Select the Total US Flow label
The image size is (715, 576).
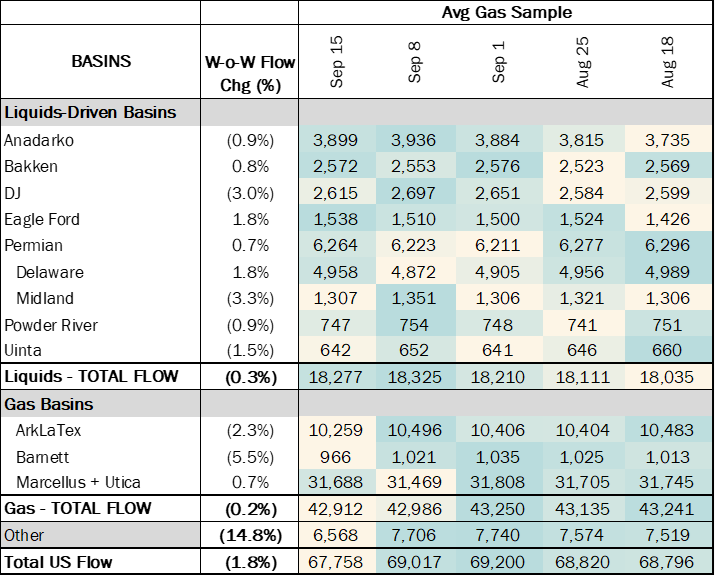coord(58,562)
